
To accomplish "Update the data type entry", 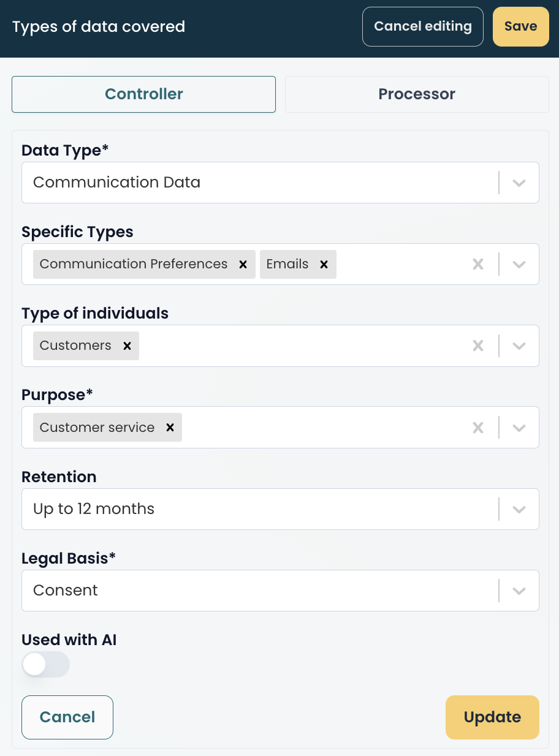I will [492, 717].
